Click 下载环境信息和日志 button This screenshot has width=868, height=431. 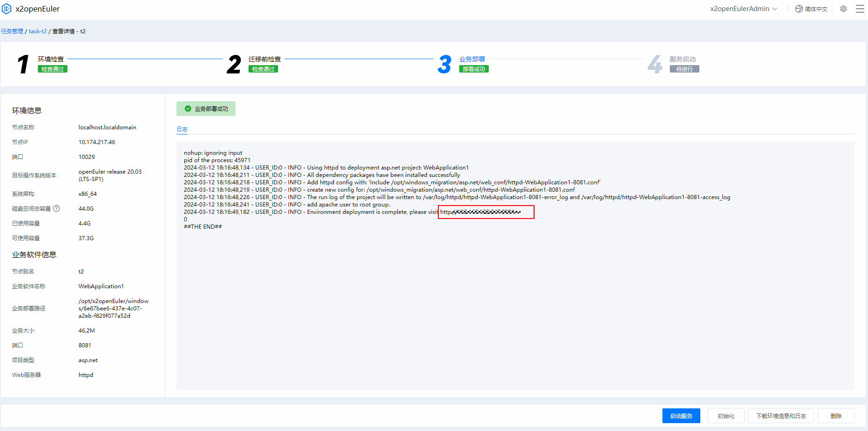781,416
